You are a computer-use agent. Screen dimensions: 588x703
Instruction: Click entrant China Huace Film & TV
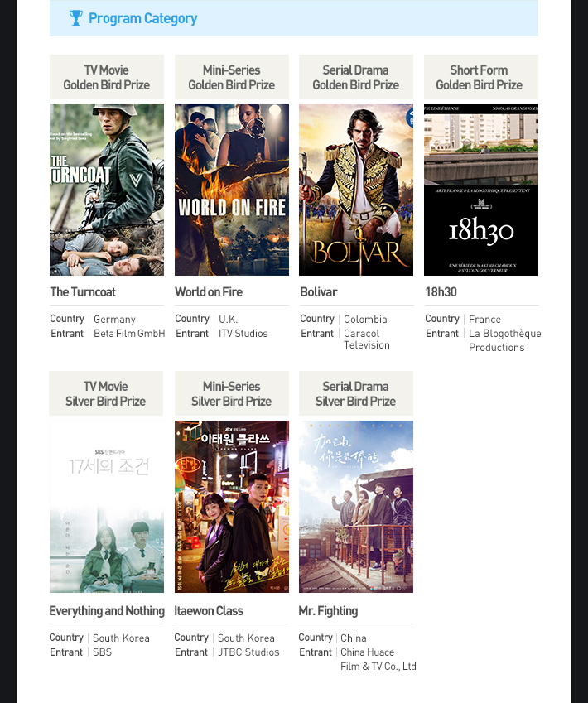click(x=378, y=659)
